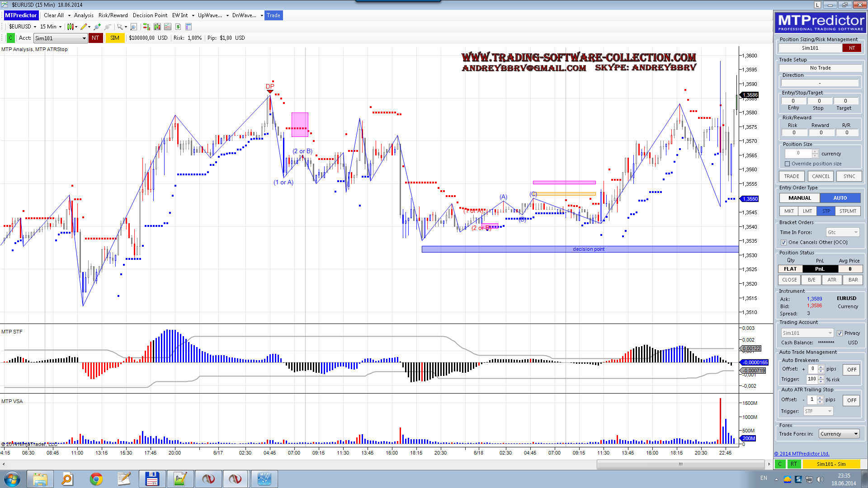
Task: Select the pencil drawing tool
Action: click(x=84, y=27)
